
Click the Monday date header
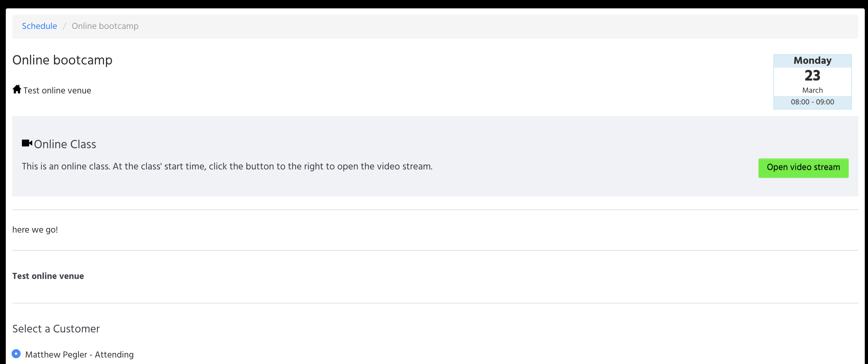tap(812, 61)
